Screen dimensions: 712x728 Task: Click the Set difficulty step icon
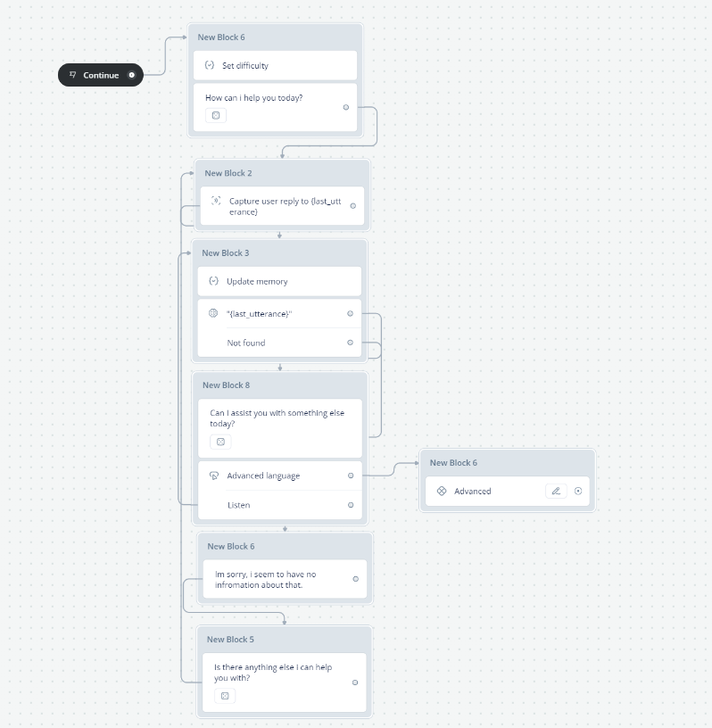point(210,65)
